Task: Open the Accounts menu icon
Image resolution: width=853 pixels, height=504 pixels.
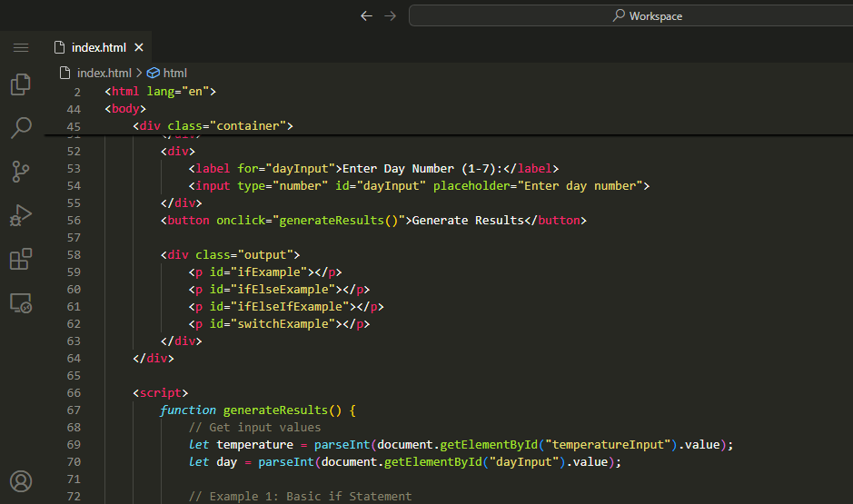Action: 21,481
